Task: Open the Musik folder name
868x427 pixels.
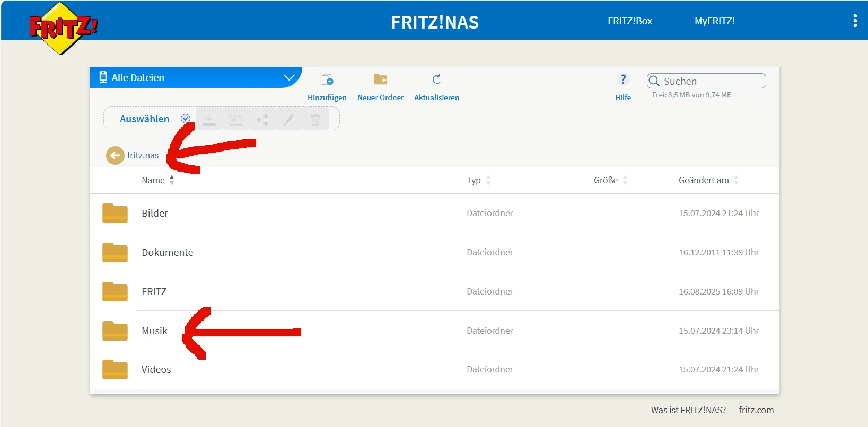Action: point(154,331)
